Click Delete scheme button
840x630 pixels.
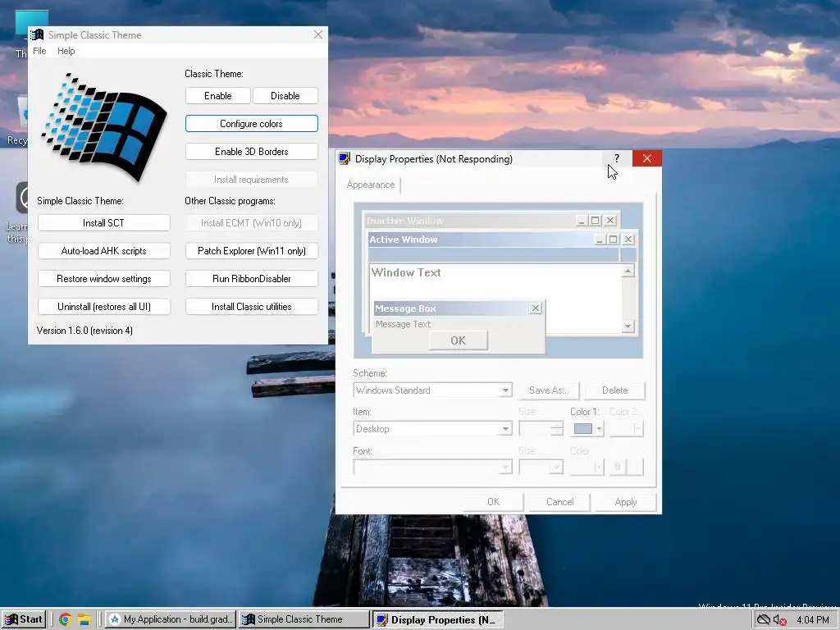pos(614,390)
